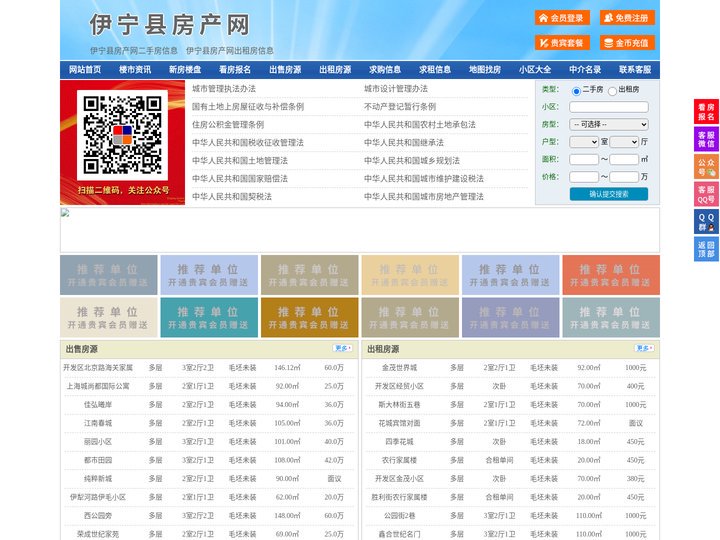Click the QR code image
This screenshot has width=720, height=540.
122,135
